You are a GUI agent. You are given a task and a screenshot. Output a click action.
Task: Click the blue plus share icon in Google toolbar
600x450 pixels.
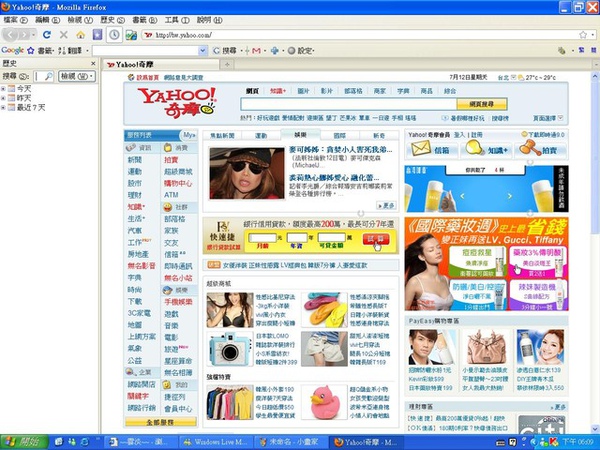pyautogui.click(x=274, y=51)
